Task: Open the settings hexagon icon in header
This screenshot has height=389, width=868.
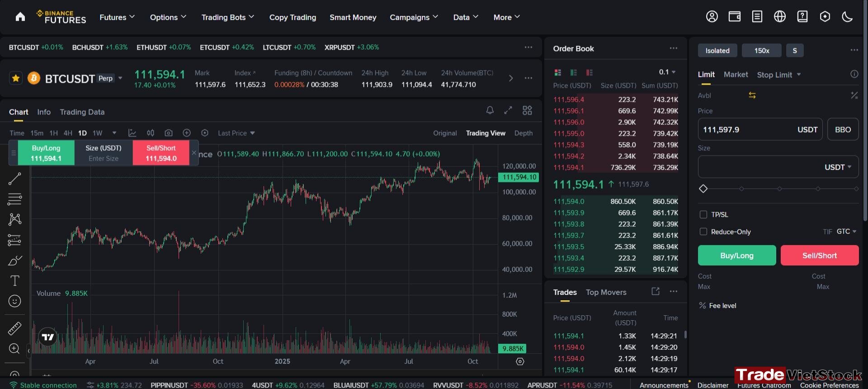Action: click(825, 17)
